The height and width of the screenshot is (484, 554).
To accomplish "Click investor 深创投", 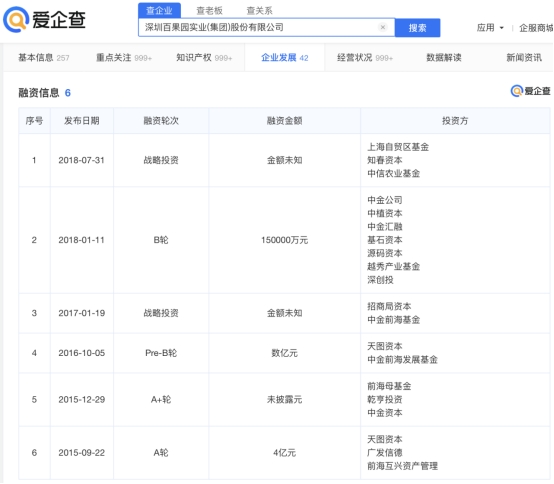I will (x=380, y=280).
